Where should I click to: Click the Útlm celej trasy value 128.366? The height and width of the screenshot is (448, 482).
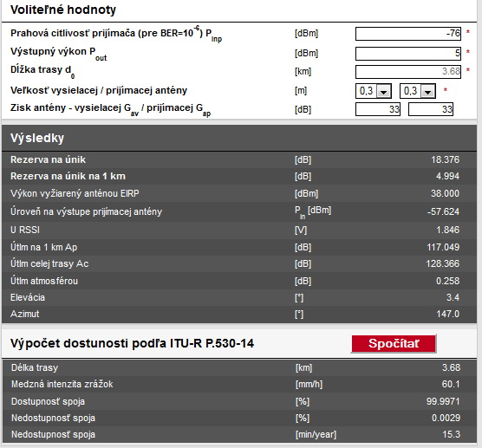pyautogui.click(x=443, y=263)
